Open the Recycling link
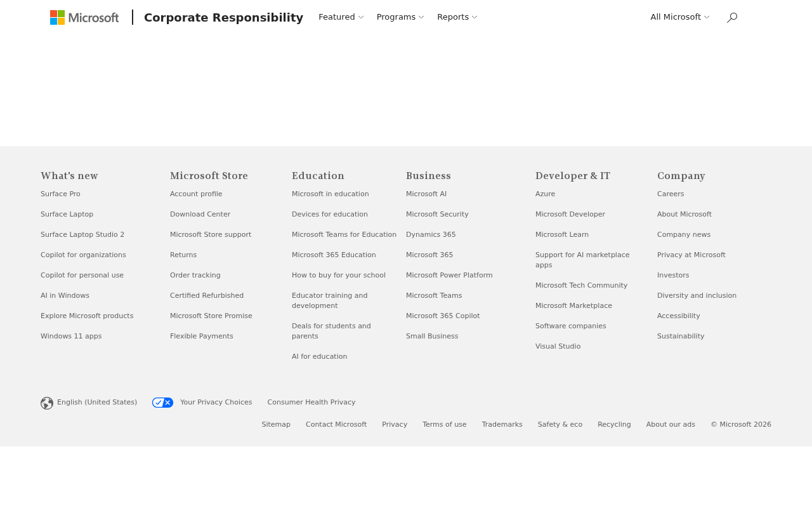The height and width of the screenshot is (508, 812). [614, 425]
